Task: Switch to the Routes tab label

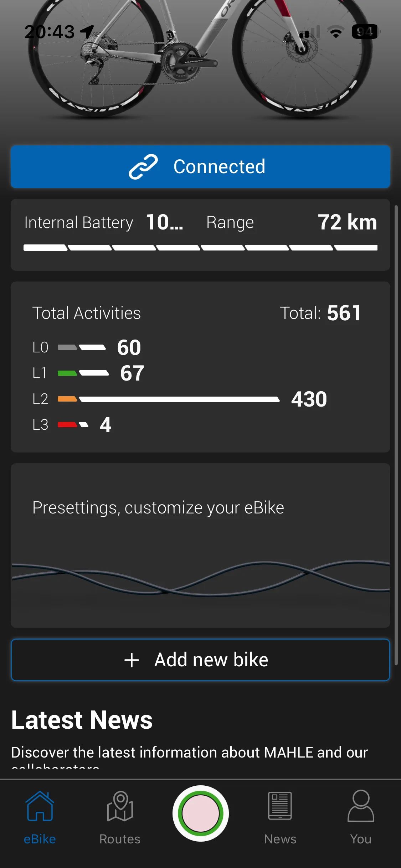Action: click(x=120, y=839)
